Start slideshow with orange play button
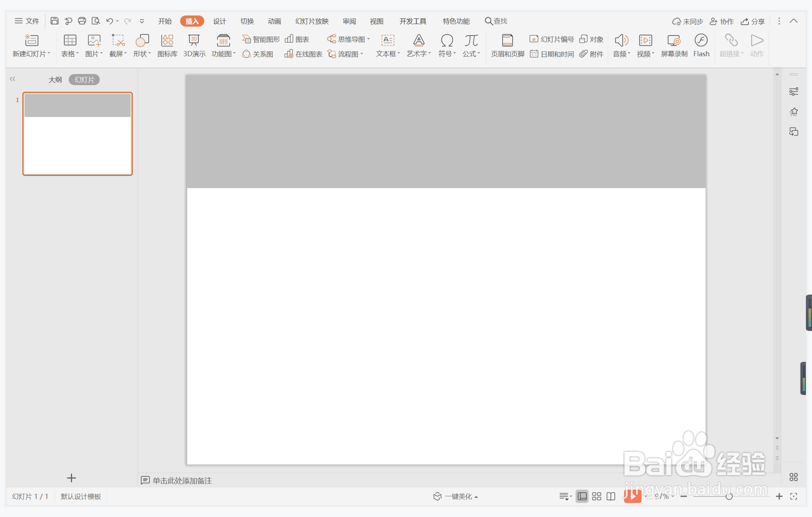Viewport: 812px width, 517px height. (632, 496)
